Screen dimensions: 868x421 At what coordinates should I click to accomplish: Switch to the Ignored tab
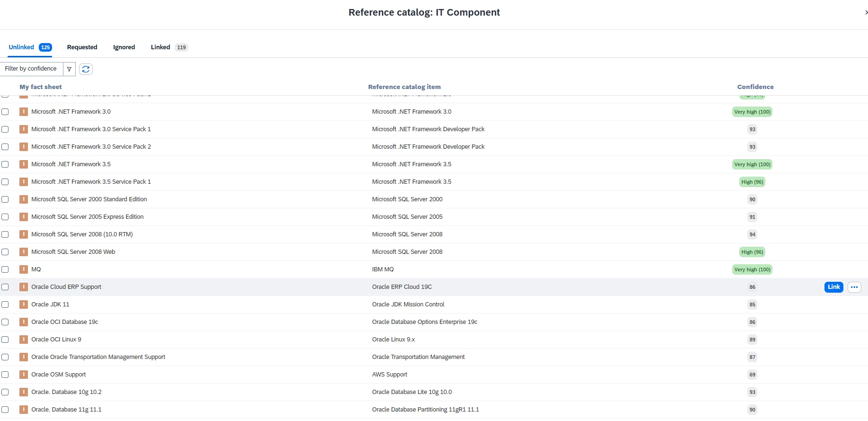[x=124, y=47]
